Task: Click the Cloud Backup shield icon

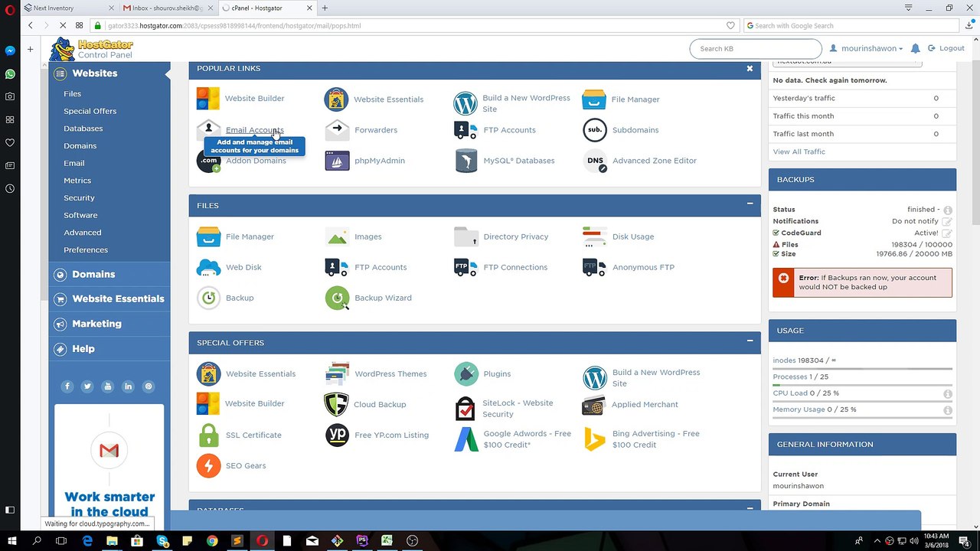Action: coord(336,404)
